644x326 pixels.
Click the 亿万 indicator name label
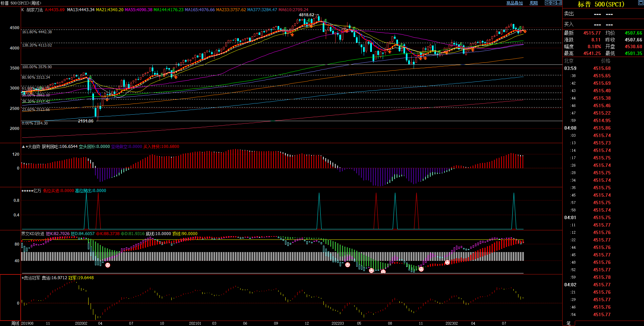37,191
